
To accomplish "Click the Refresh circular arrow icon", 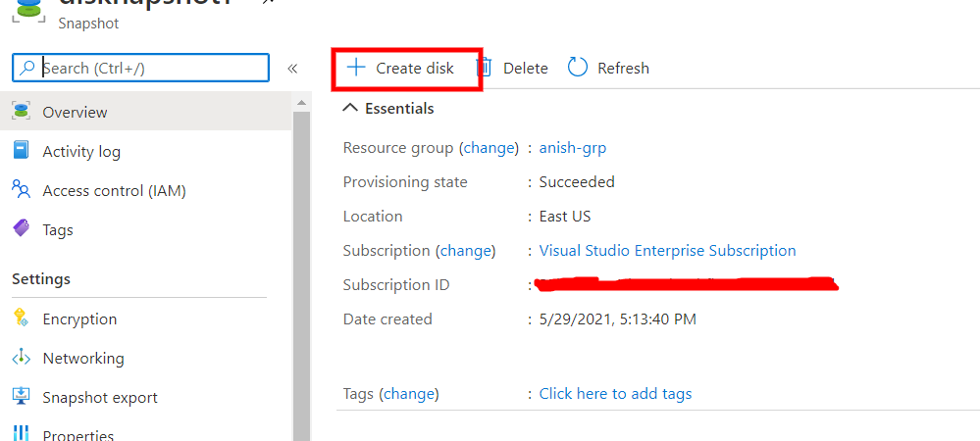I will tap(578, 68).
